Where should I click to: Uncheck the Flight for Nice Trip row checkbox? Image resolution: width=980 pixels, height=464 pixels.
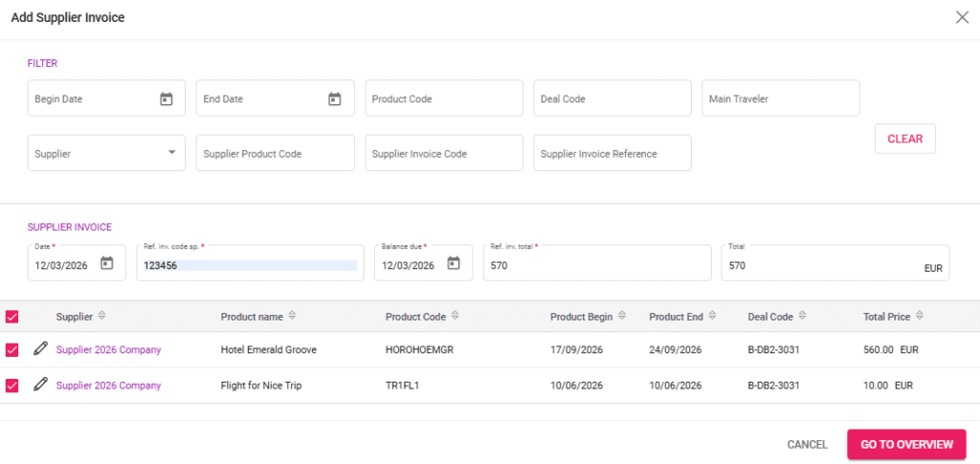coord(12,386)
